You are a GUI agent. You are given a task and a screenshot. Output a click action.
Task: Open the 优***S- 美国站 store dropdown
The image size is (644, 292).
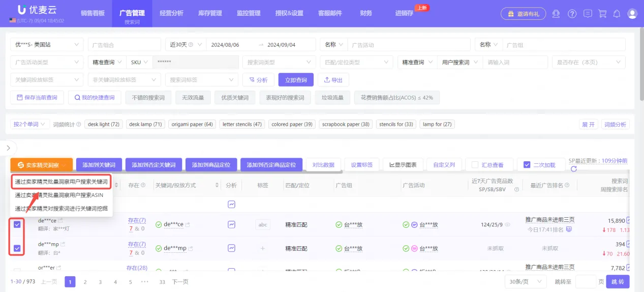click(47, 45)
